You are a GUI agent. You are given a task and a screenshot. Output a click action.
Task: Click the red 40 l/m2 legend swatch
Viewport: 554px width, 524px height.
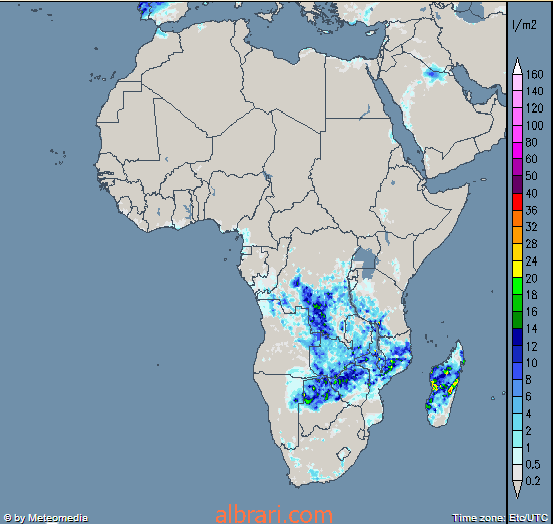[x=517, y=202]
